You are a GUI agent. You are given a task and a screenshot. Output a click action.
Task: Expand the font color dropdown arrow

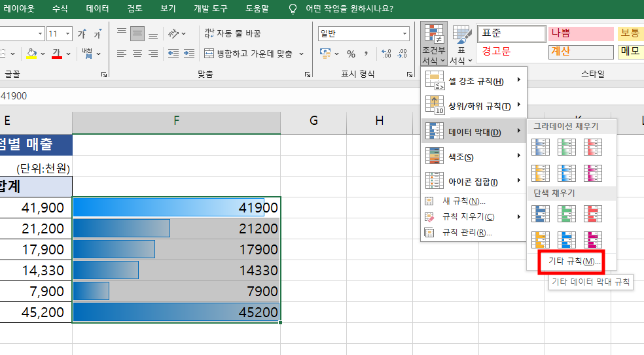[68, 54]
